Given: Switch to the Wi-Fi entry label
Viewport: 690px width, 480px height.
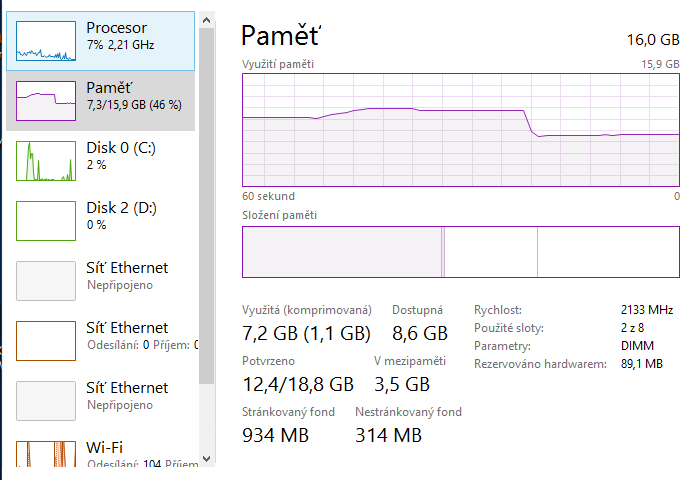Looking at the screenshot, I should click(x=105, y=447).
